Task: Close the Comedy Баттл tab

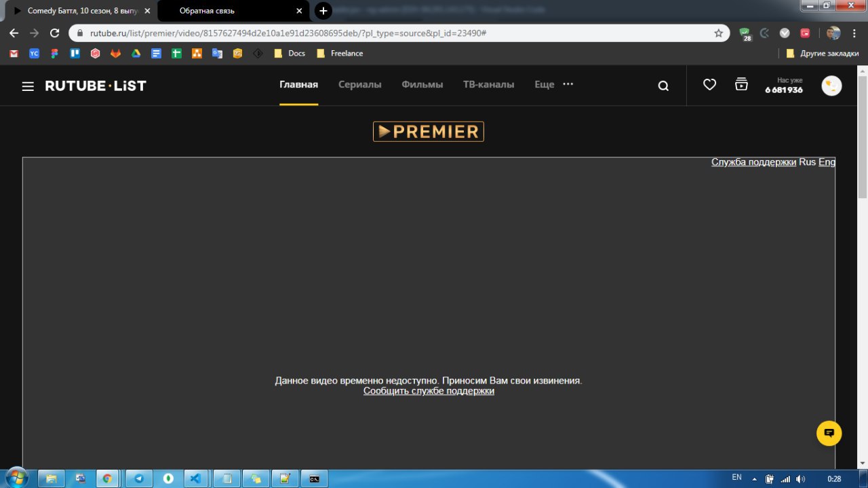Action: click(147, 11)
